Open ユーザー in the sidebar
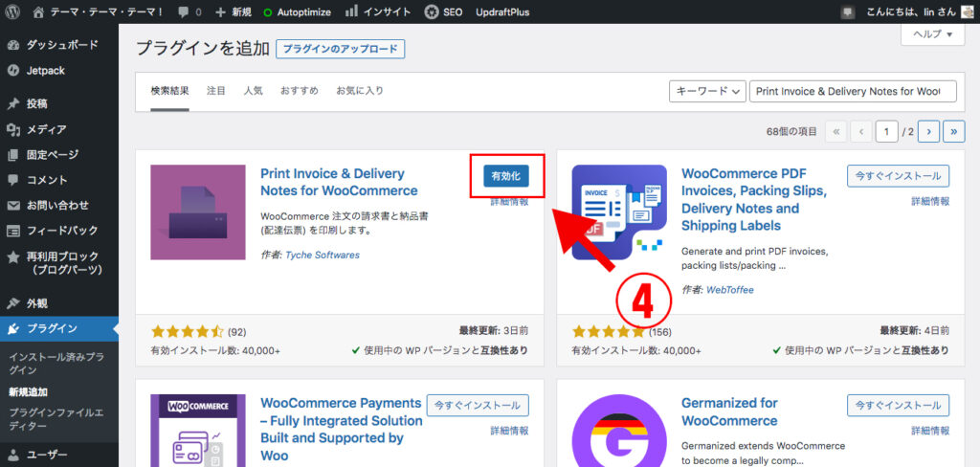This screenshot has width=980, height=467. click(59, 456)
